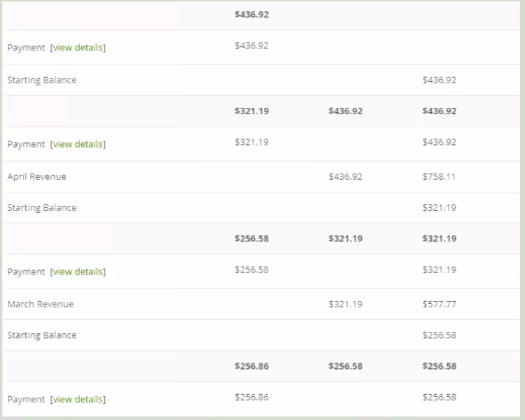Click the $577.77 balance amount
The height and width of the screenshot is (420, 525).
pyautogui.click(x=439, y=304)
